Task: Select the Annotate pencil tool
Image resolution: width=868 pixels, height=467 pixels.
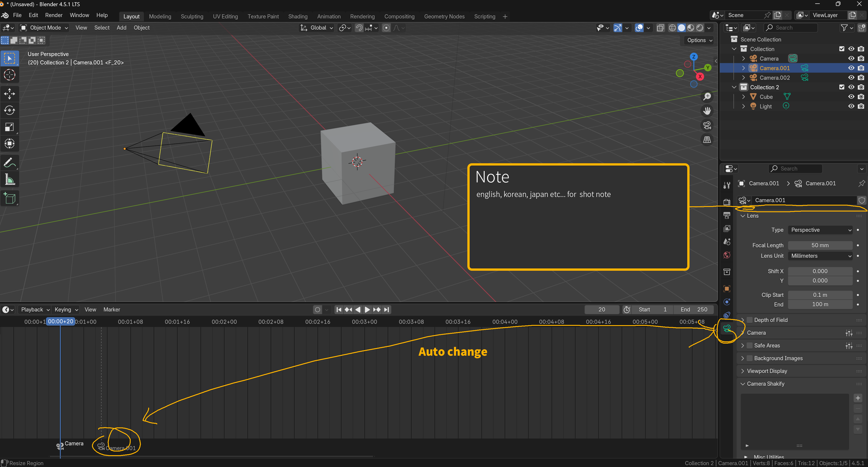Action: coord(9,163)
